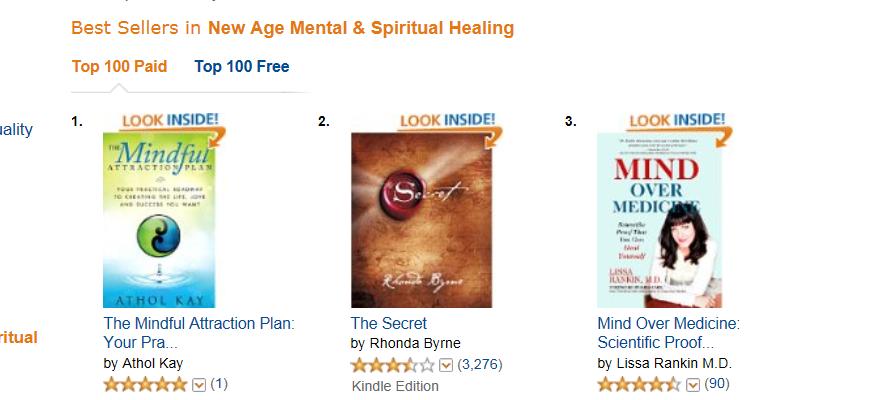View the 90 reviews for Mind Over Medicine
This screenshot has width=870, height=400.
tap(717, 384)
